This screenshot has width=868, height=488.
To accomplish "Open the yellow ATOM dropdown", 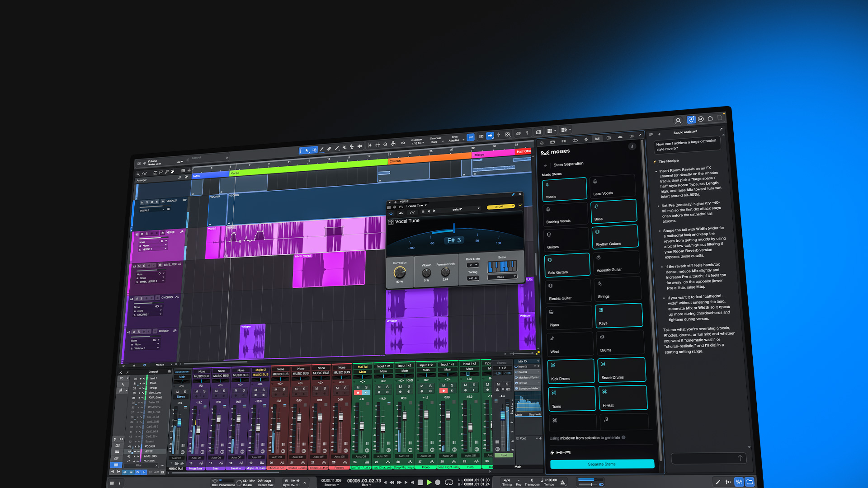I will [501, 206].
